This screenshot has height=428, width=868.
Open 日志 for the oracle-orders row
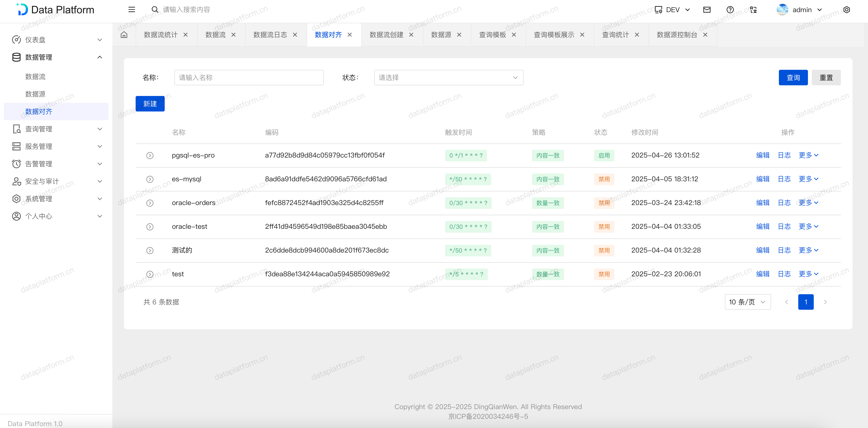pos(784,203)
